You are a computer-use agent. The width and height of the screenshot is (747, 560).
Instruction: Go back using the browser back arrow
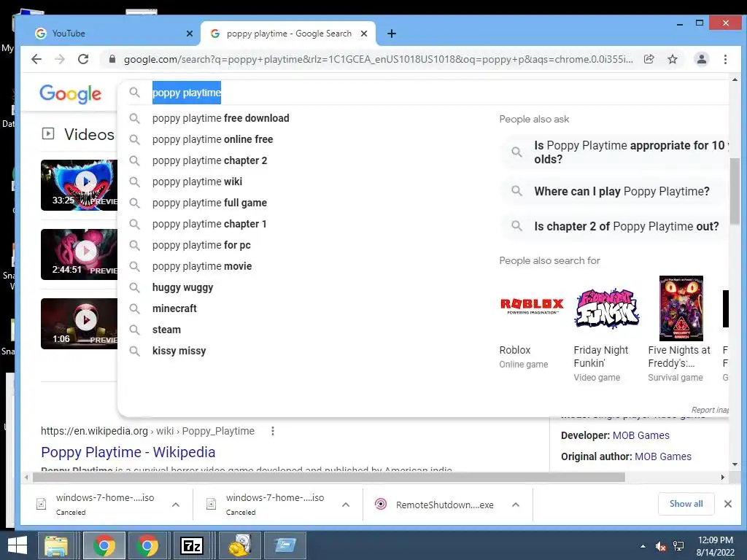[36, 59]
